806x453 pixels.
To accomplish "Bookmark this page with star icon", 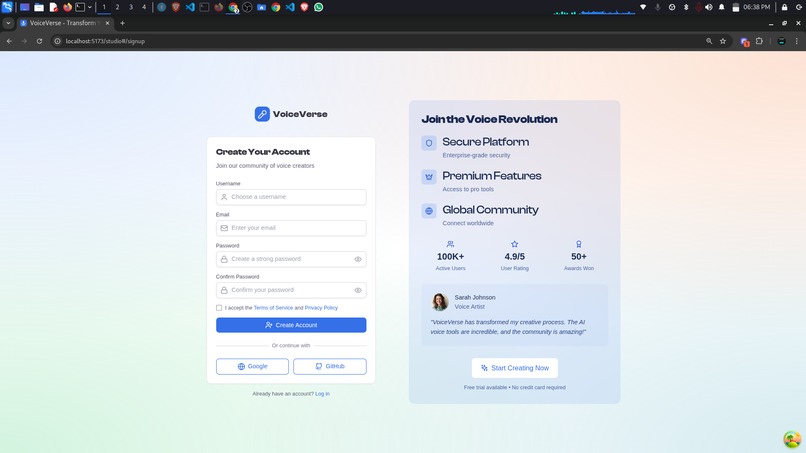I will 723,41.
